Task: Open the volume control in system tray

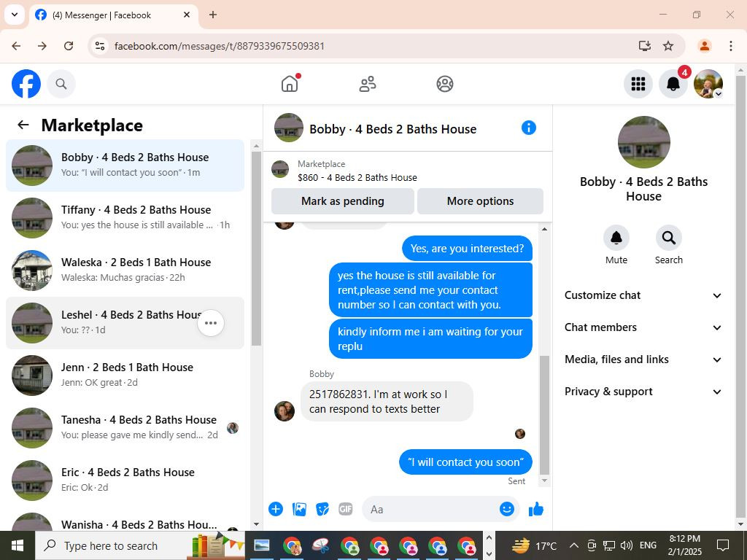Action: (x=627, y=545)
